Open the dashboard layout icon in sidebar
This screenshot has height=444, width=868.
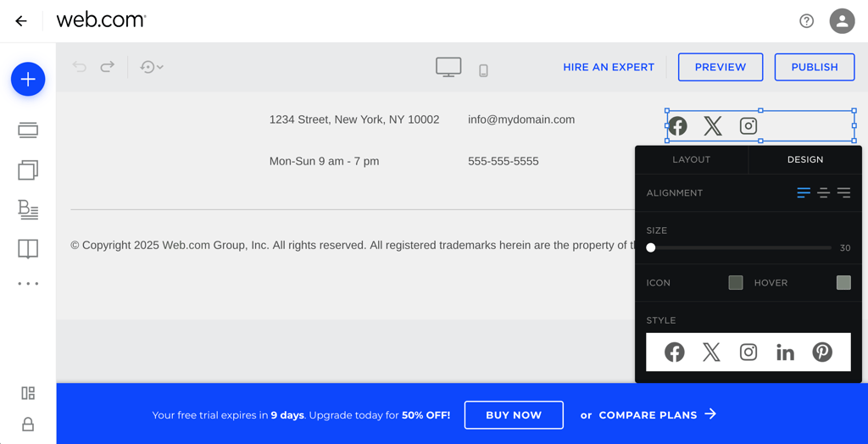pos(28,393)
